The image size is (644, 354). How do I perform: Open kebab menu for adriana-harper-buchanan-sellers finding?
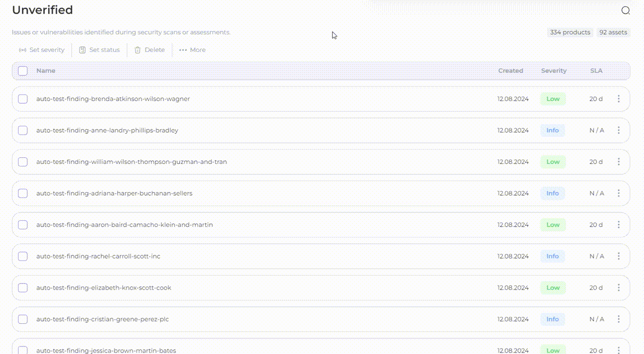(618, 193)
